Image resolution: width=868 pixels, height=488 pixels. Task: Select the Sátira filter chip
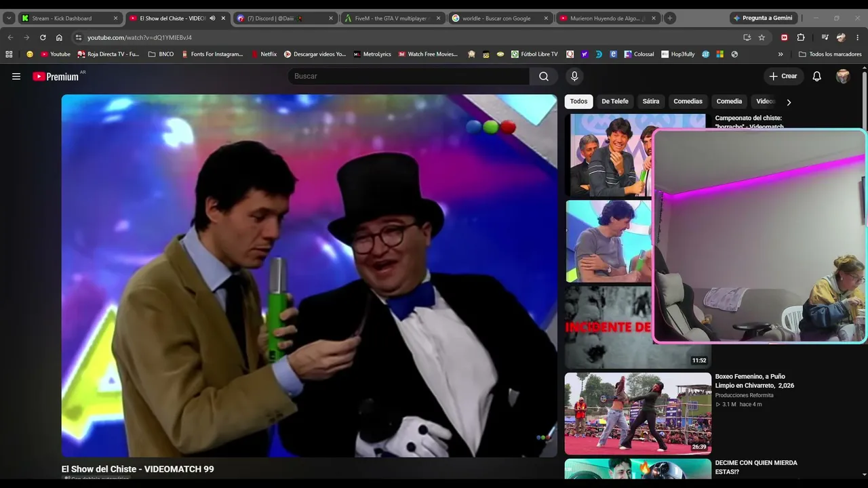point(651,102)
